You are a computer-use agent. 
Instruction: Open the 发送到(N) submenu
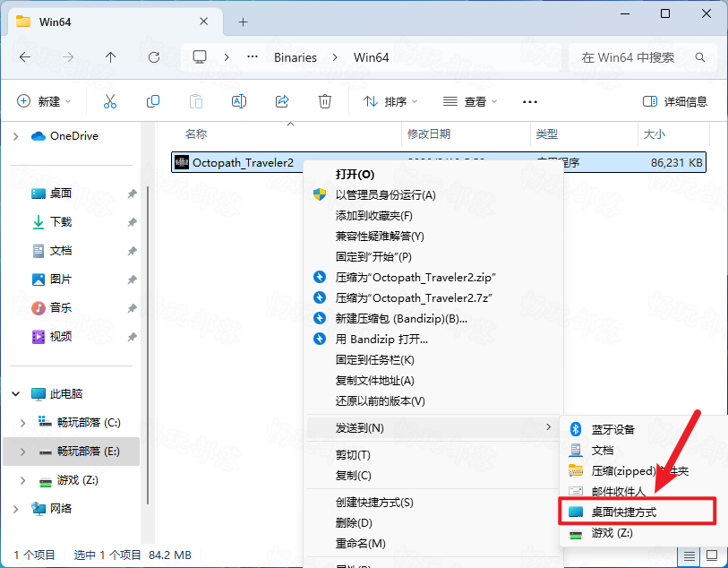[433, 427]
